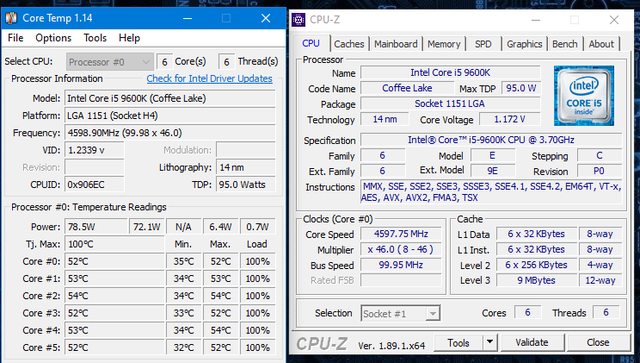This screenshot has height=363, width=640.
Task: Click the Core Speed value 4597.75 MHz
Action: 401,234
